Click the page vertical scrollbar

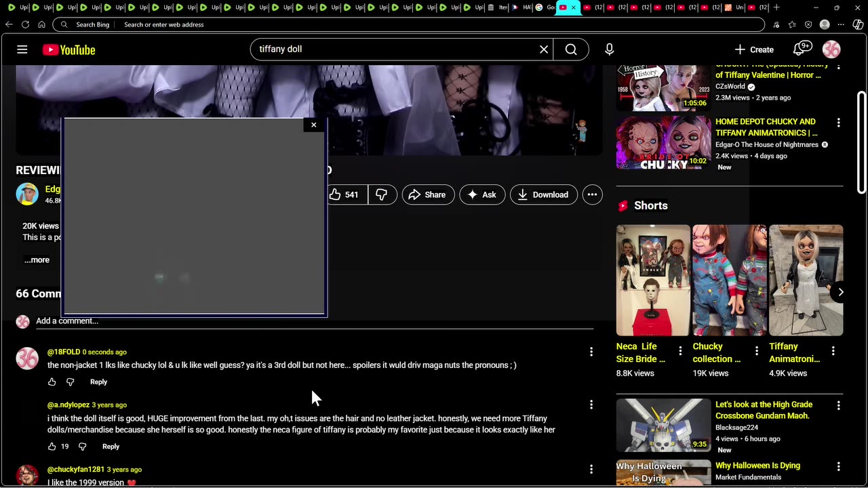tap(862, 142)
